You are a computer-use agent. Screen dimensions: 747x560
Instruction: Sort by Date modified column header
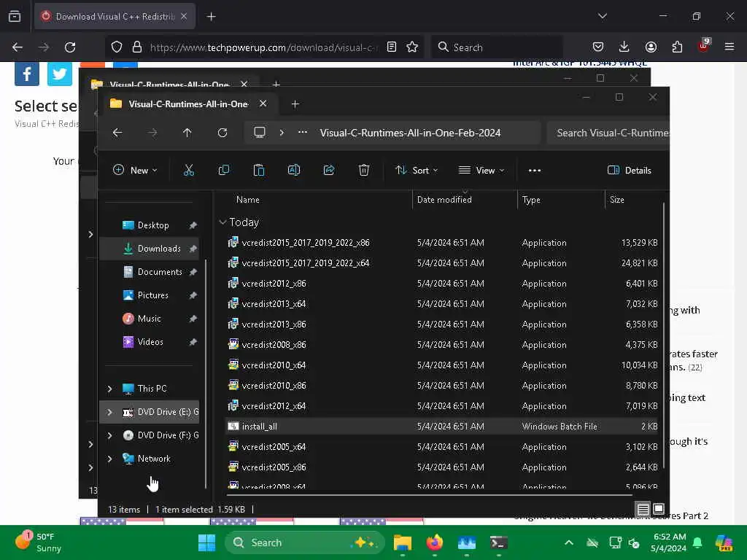(444, 200)
